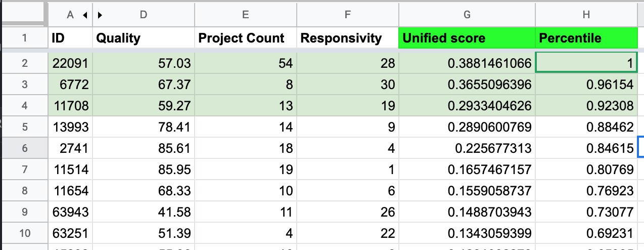Click the right arrow in column D header

100,15
